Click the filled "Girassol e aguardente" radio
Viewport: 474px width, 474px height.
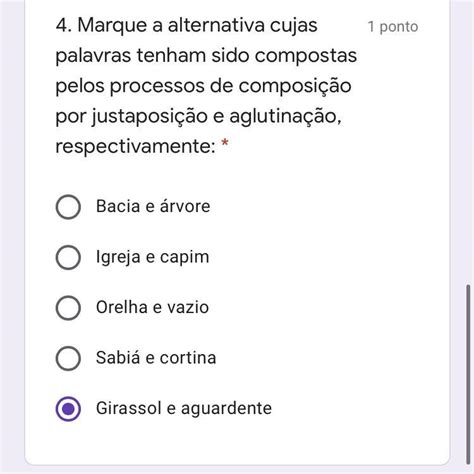pyautogui.click(x=68, y=409)
